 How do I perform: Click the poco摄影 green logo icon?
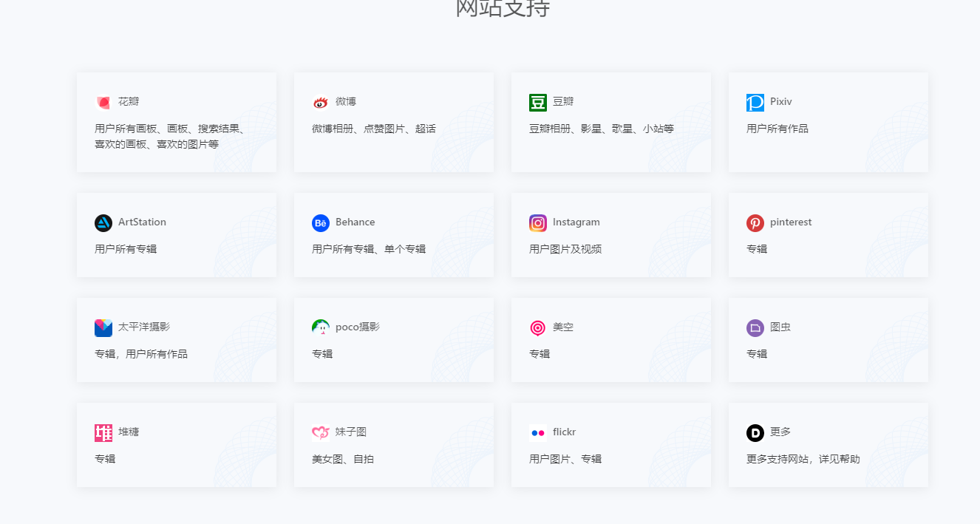pyautogui.click(x=321, y=328)
